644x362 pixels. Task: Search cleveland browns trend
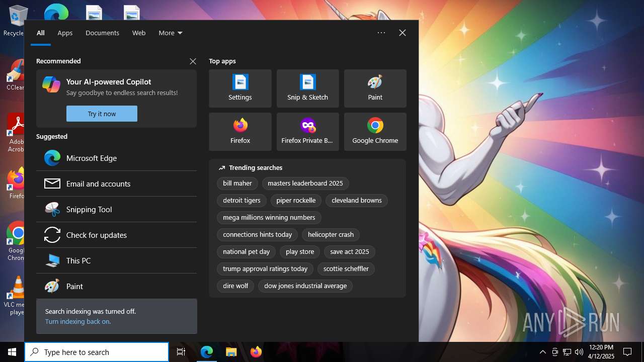tap(357, 201)
